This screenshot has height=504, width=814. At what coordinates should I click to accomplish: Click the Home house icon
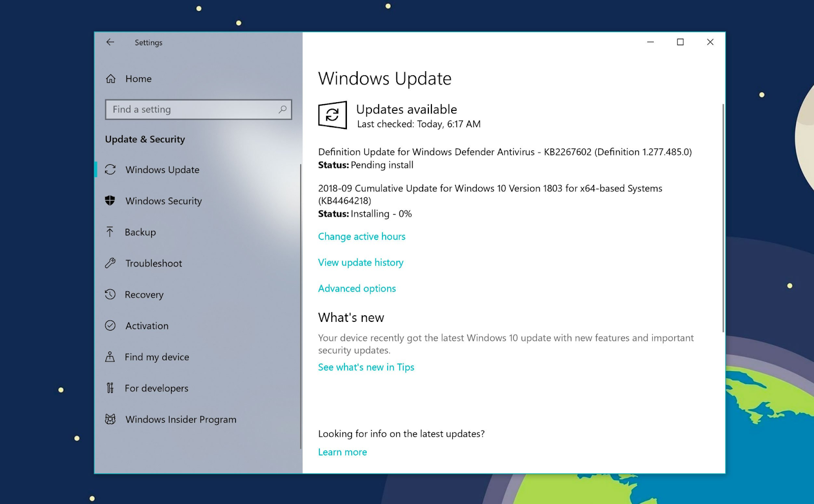pos(110,79)
